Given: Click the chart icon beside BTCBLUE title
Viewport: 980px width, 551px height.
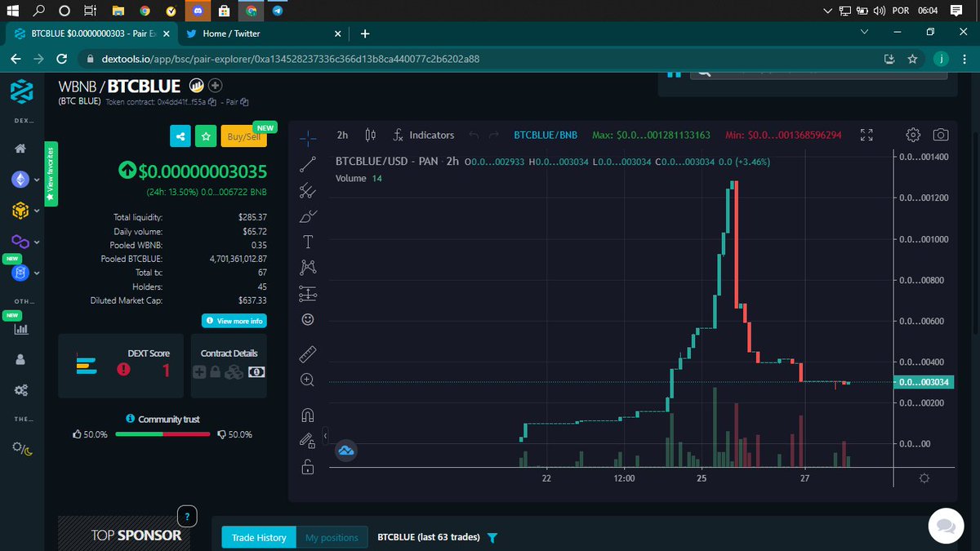Looking at the screenshot, I should (196, 85).
